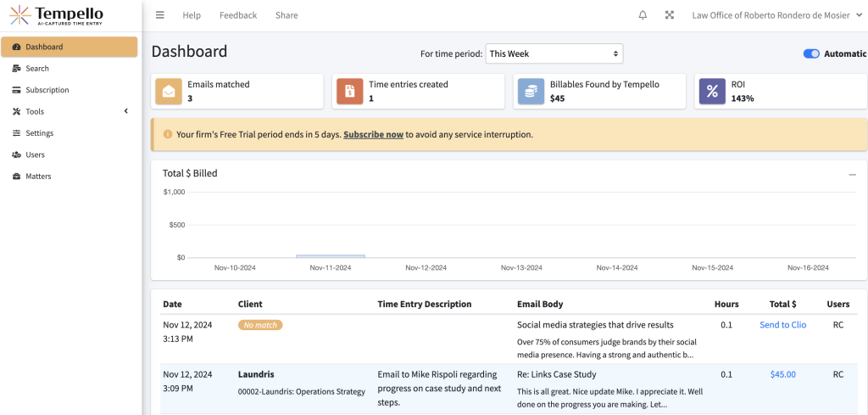The image size is (868, 415).
Task: Go to Subscription in the sidebar
Action: coord(47,90)
